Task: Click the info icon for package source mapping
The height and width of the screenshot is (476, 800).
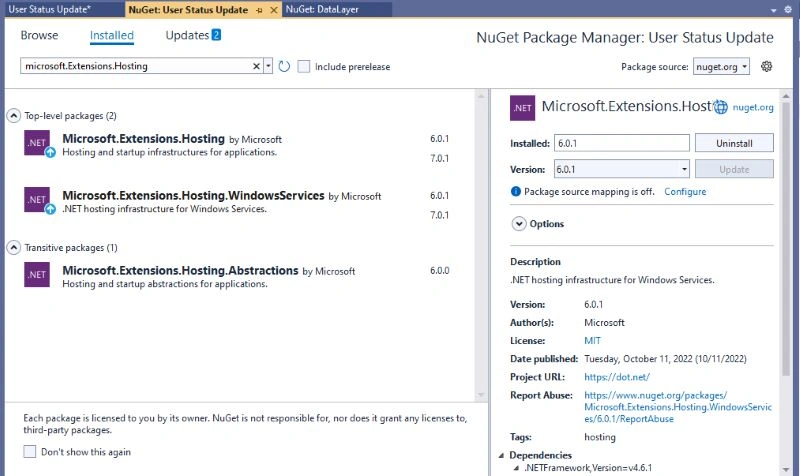Action: pos(515,191)
